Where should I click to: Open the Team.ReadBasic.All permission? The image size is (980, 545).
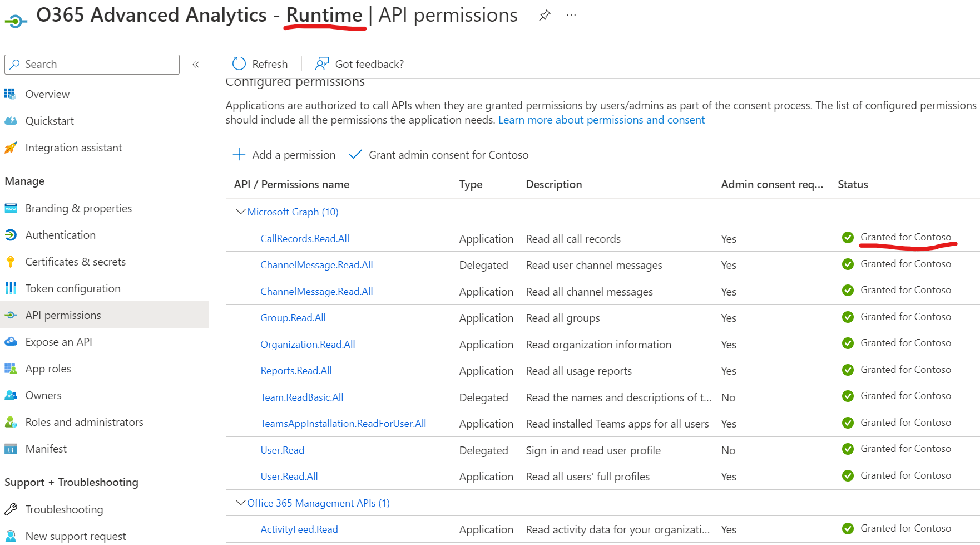[302, 397]
